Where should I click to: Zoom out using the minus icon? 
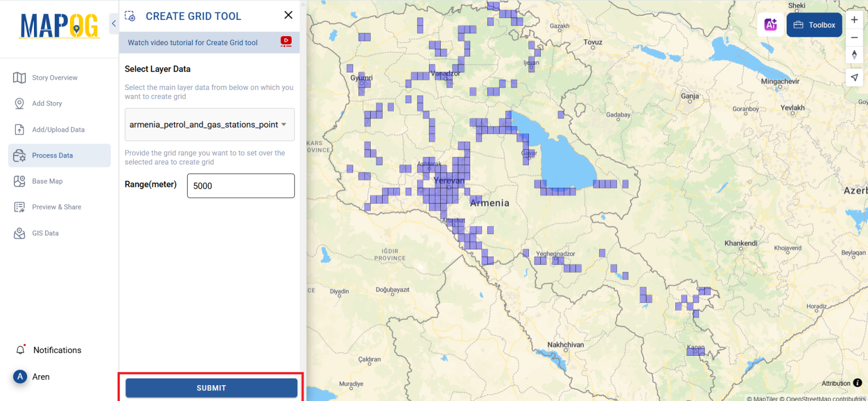click(x=854, y=38)
